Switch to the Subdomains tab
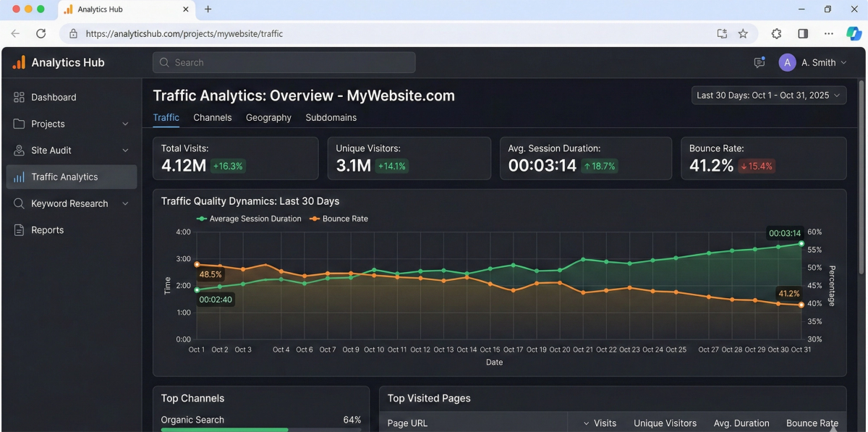Image resolution: width=868 pixels, height=432 pixels. coord(331,117)
